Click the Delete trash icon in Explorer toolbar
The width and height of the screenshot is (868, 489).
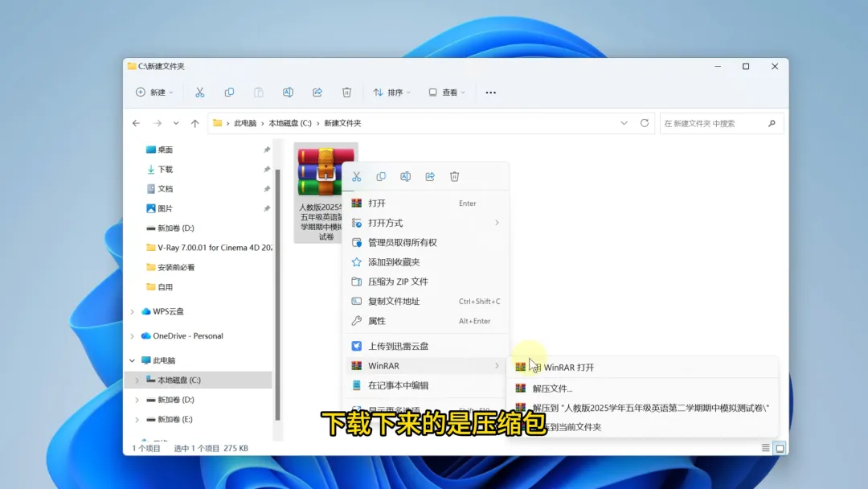tap(346, 92)
